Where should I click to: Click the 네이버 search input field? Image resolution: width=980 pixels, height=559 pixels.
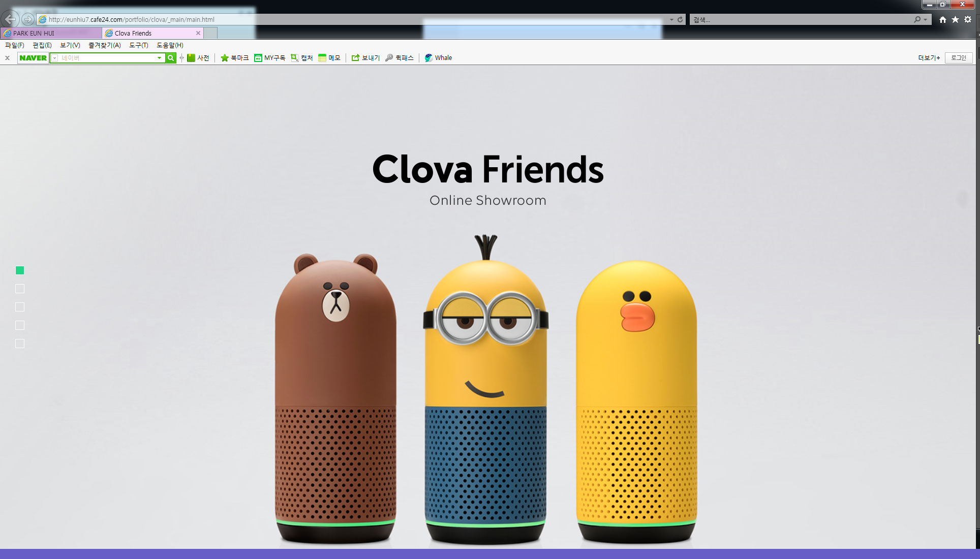tap(107, 58)
